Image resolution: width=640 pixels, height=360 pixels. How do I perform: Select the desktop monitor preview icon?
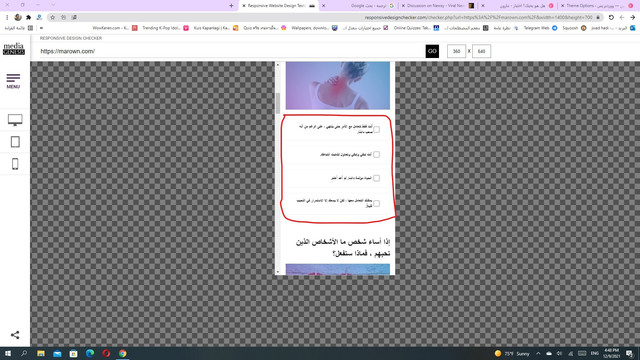tap(15, 120)
